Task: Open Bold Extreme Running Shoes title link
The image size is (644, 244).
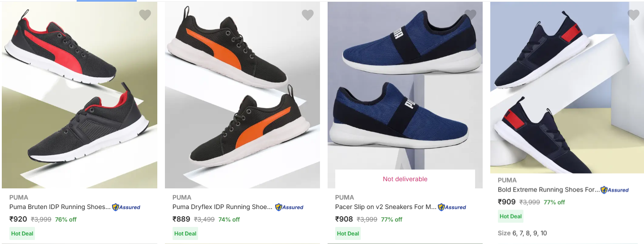Action: pyautogui.click(x=548, y=190)
